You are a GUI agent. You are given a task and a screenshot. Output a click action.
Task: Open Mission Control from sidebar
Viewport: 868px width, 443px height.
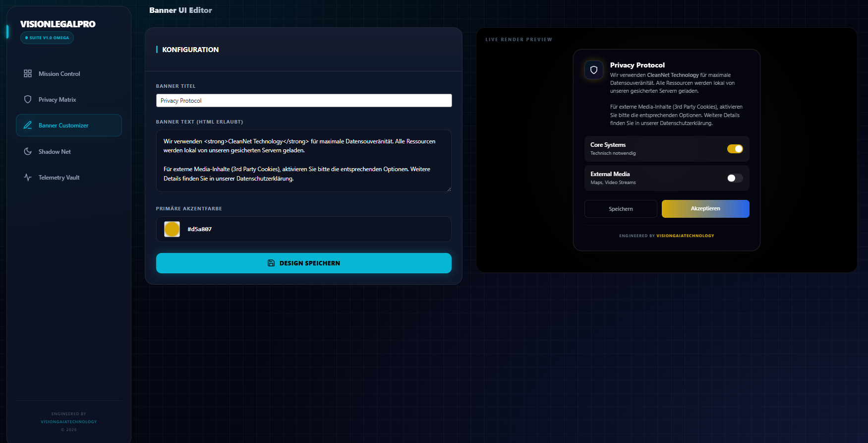coord(69,73)
